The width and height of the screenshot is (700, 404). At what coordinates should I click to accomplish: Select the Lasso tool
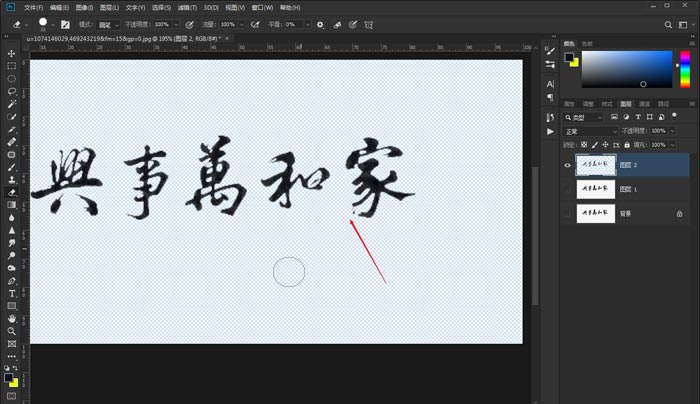(12, 92)
